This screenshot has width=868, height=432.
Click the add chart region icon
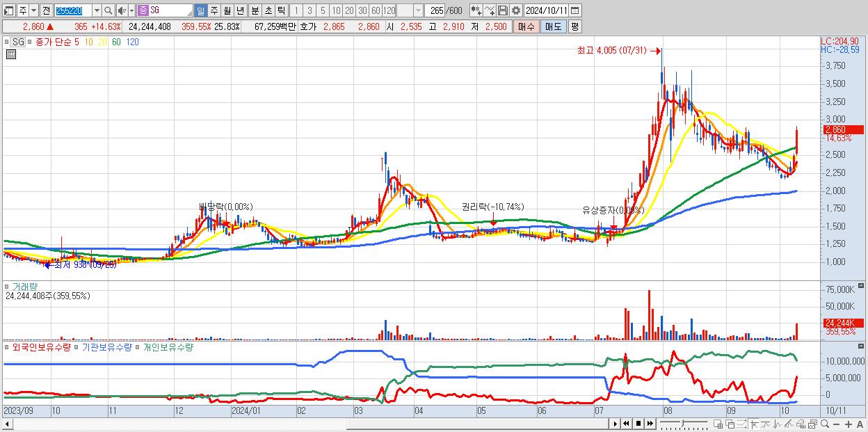click(718, 424)
